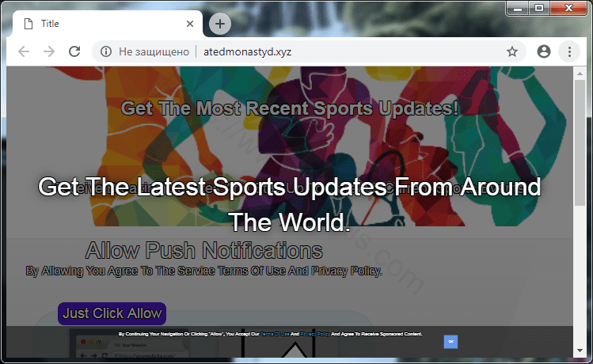Click the scrollbar's up arrow
Image resolution: width=593 pixels, height=364 pixels.
pyautogui.click(x=580, y=73)
